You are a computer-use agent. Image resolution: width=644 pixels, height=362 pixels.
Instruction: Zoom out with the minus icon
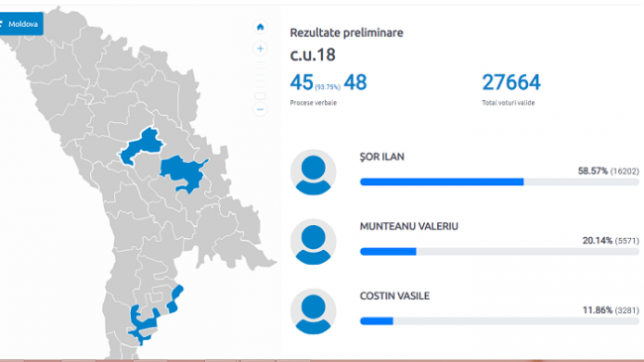[260, 109]
